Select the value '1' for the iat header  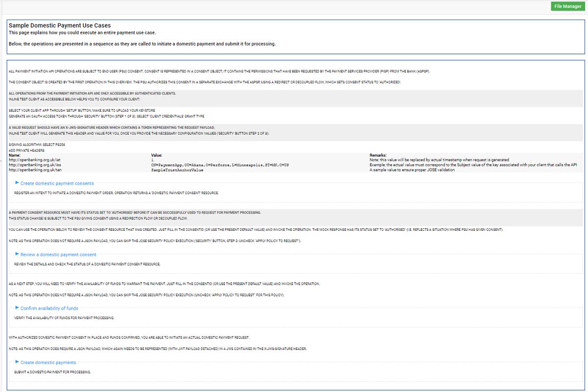tap(152, 160)
